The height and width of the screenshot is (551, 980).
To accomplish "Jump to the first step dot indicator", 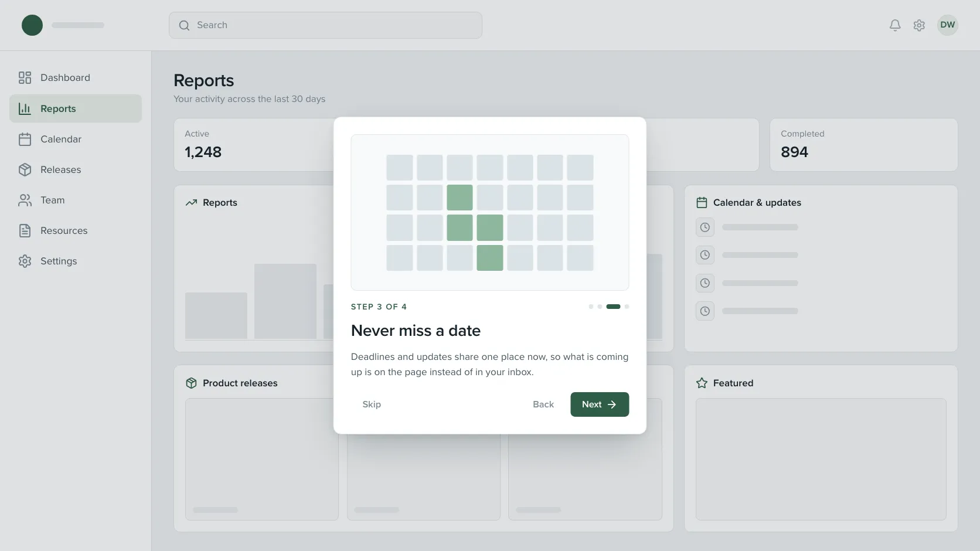I will [591, 307].
